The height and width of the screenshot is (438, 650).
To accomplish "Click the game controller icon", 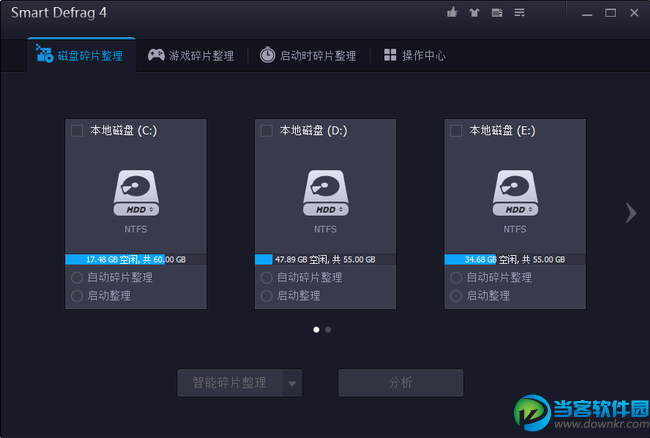I will [156, 55].
